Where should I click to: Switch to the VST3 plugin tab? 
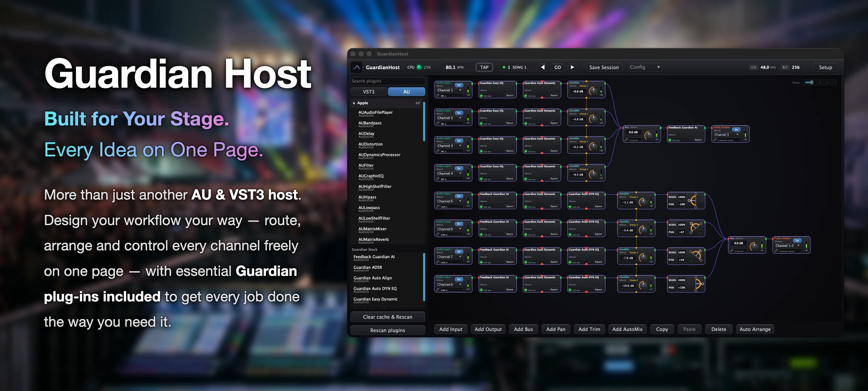click(x=369, y=92)
